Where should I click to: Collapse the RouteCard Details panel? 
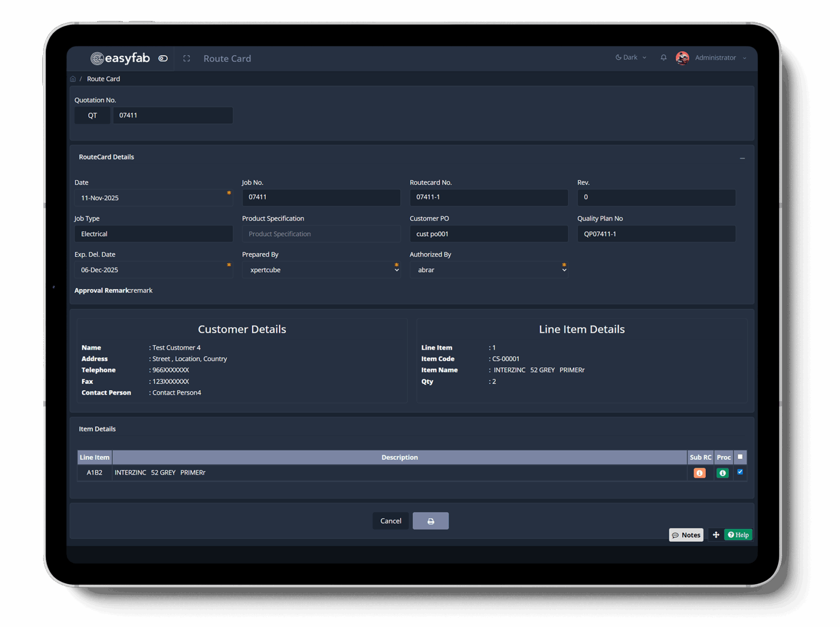(x=742, y=158)
